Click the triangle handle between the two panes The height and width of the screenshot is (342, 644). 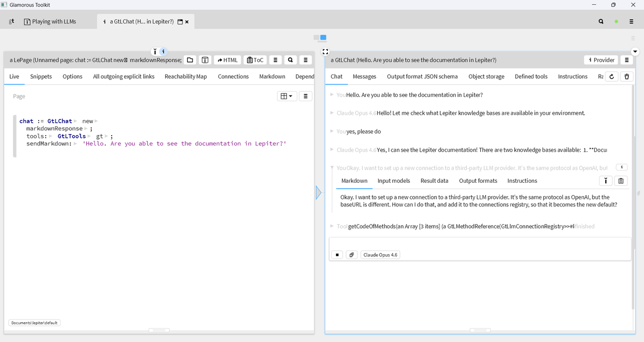[318, 192]
